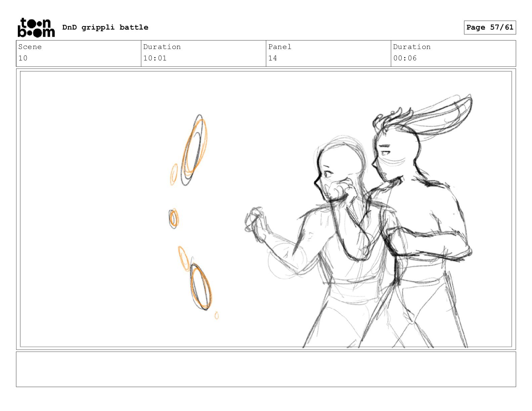Select panel number '14'
The image size is (532, 411).
click(272, 58)
